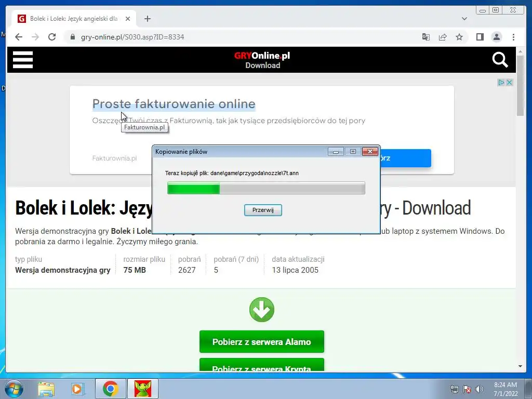Select the Bolek i Lolek browser tab

tap(74, 19)
